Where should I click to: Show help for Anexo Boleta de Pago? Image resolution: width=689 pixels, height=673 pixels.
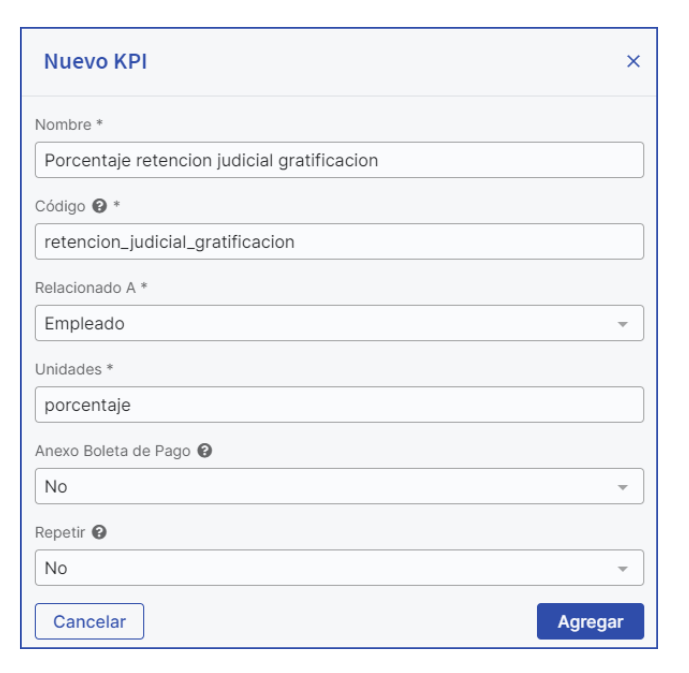(205, 451)
